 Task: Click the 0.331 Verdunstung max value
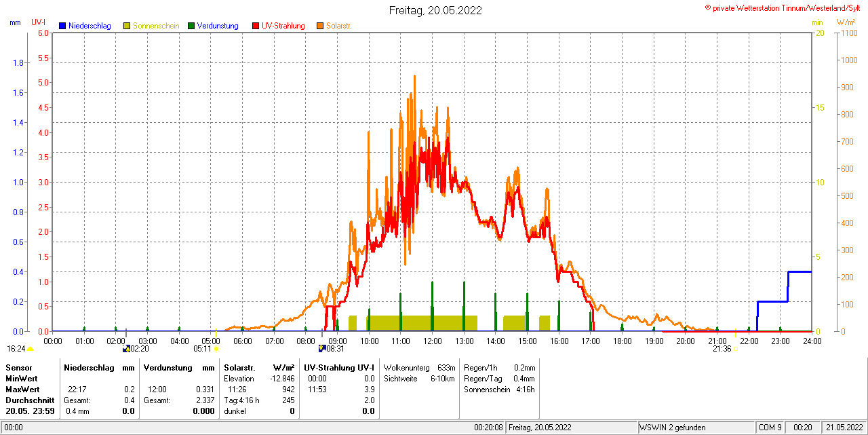[x=204, y=390]
